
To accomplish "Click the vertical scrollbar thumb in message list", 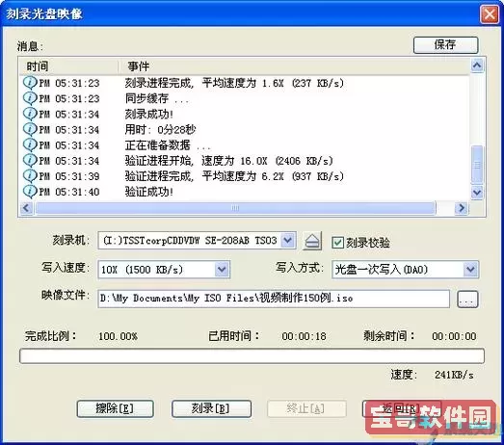I will pos(477,165).
